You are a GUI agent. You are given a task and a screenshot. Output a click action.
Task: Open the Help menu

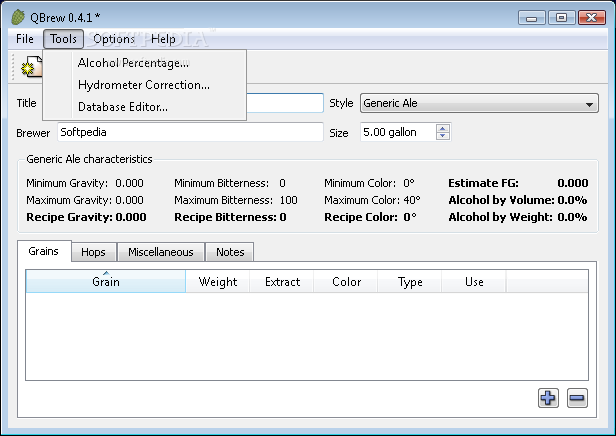(163, 39)
